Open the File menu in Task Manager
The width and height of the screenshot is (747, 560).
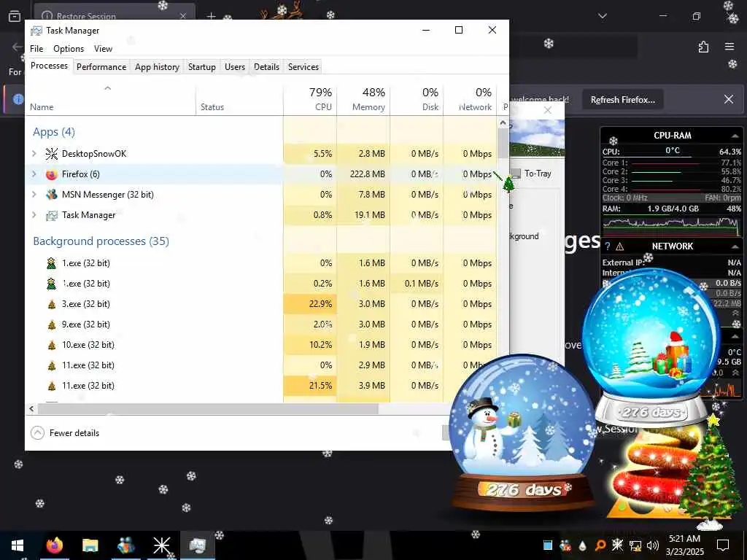[36, 49]
